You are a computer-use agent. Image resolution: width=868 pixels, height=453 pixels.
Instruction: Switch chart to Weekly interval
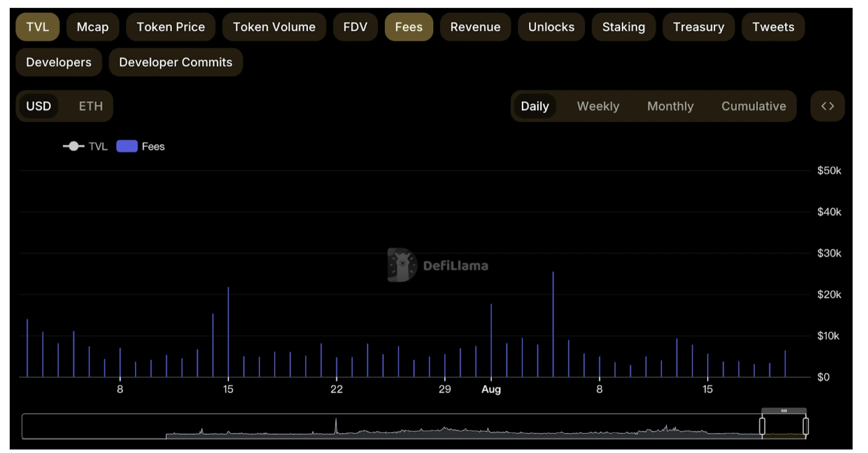(598, 106)
